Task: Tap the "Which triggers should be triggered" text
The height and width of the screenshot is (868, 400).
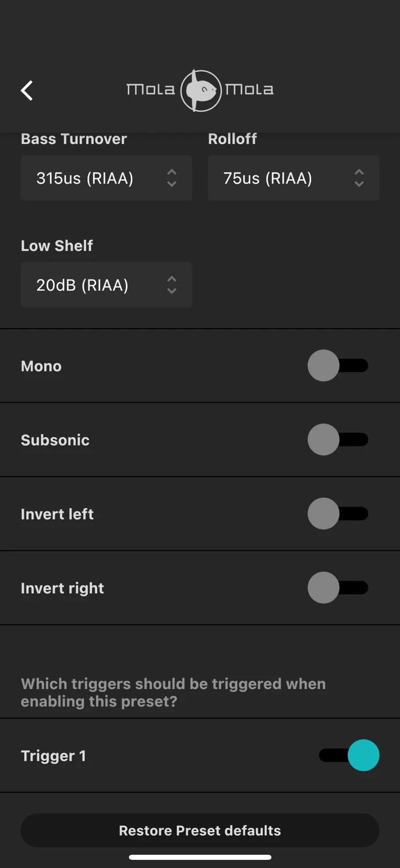Action: click(173, 693)
